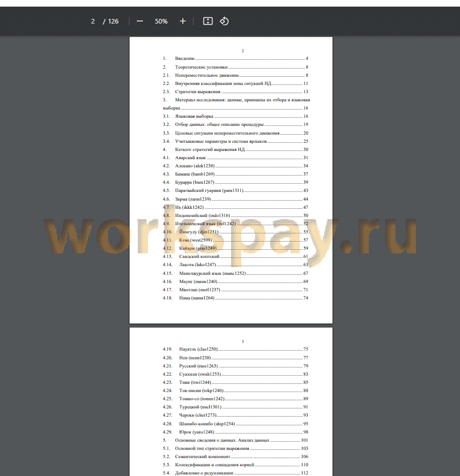
Task: Click page number 2 header on first page
Action: (x=242, y=51)
